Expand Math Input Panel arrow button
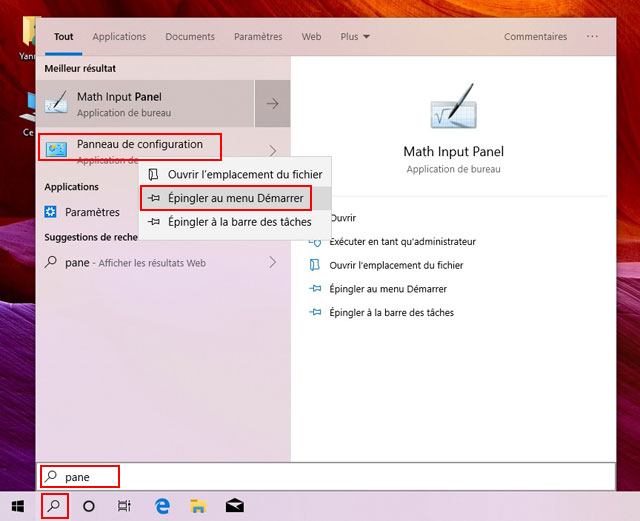Image resolution: width=640 pixels, height=521 pixels. 273,103
